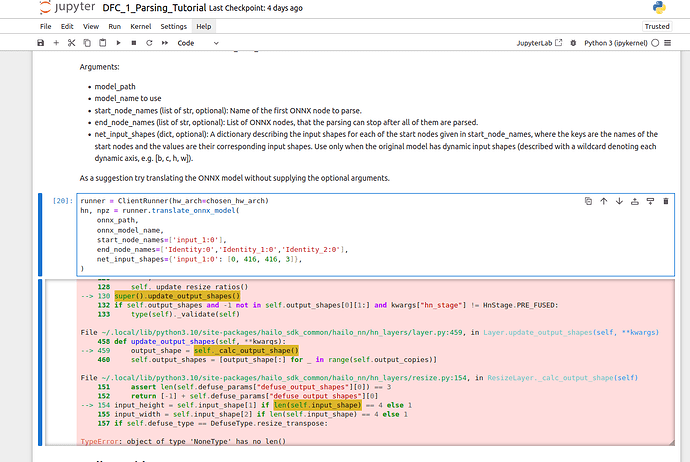
Task: Click the paste cell icon in the toolbar
Action: 103,44
